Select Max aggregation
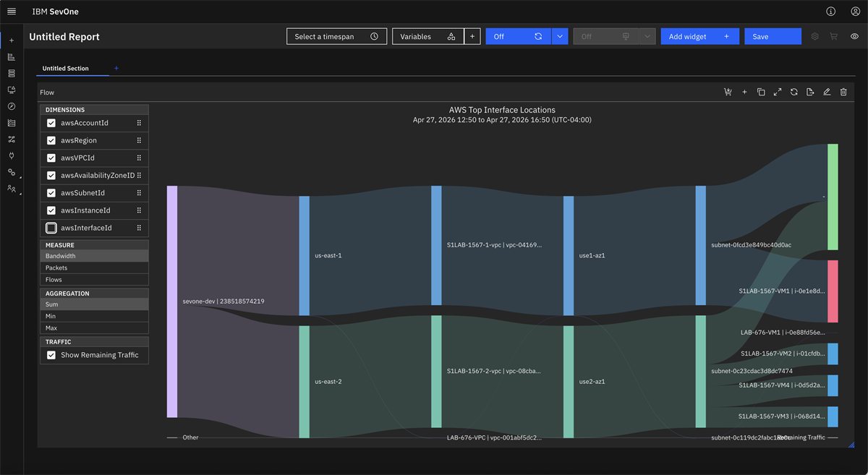The image size is (868, 475). tap(94, 328)
